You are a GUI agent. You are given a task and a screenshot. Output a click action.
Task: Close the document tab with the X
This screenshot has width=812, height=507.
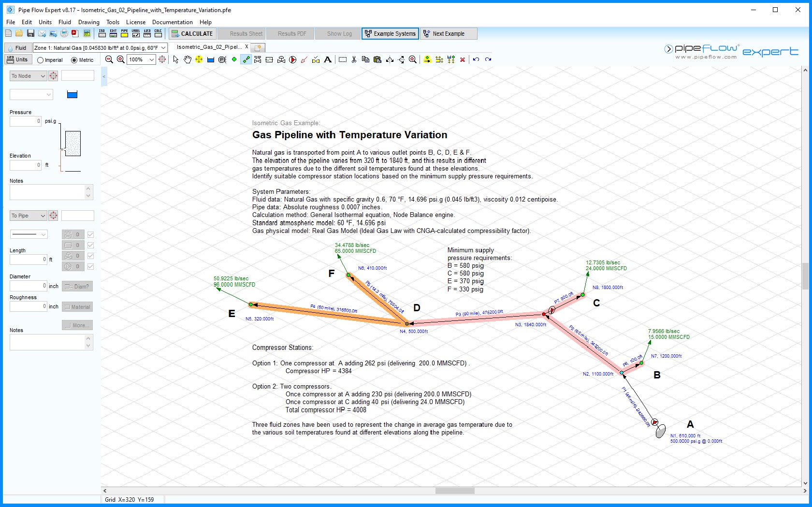pos(246,47)
